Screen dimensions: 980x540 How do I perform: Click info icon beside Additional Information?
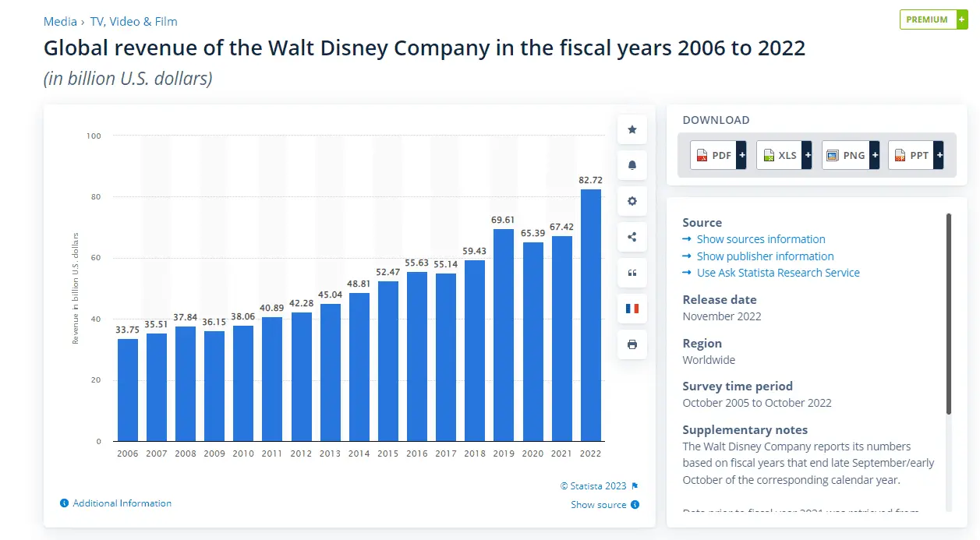tap(64, 503)
